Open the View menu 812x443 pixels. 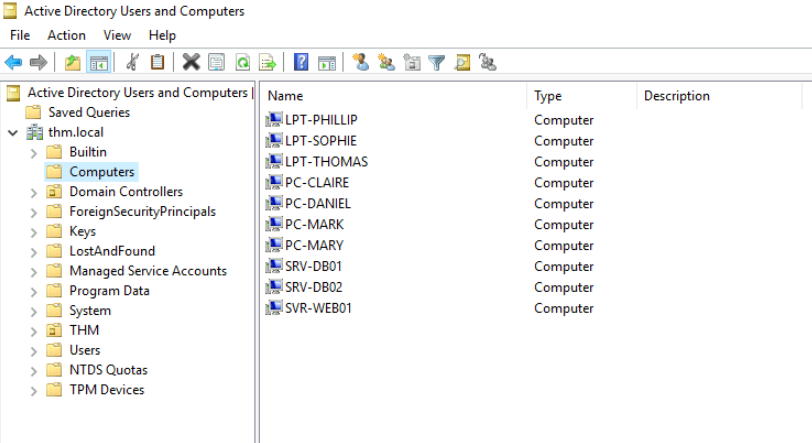[x=117, y=35]
